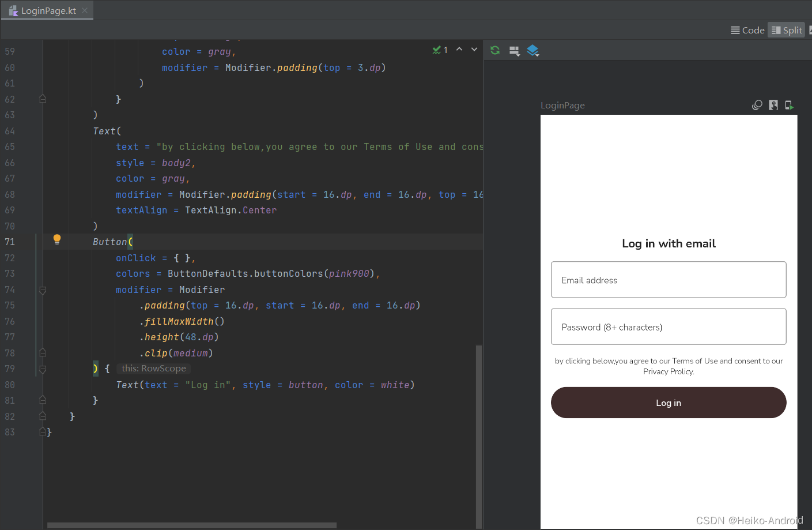Refresh the Compose preview build

[x=495, y=50]
